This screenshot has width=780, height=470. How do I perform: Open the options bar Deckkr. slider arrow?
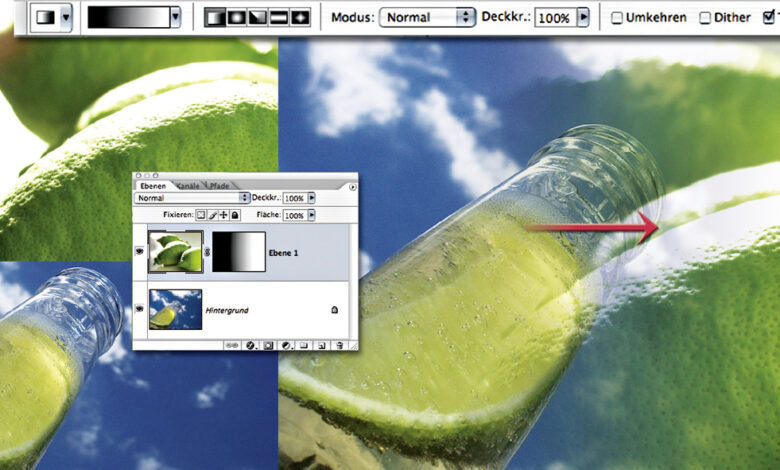pos(583,17)
